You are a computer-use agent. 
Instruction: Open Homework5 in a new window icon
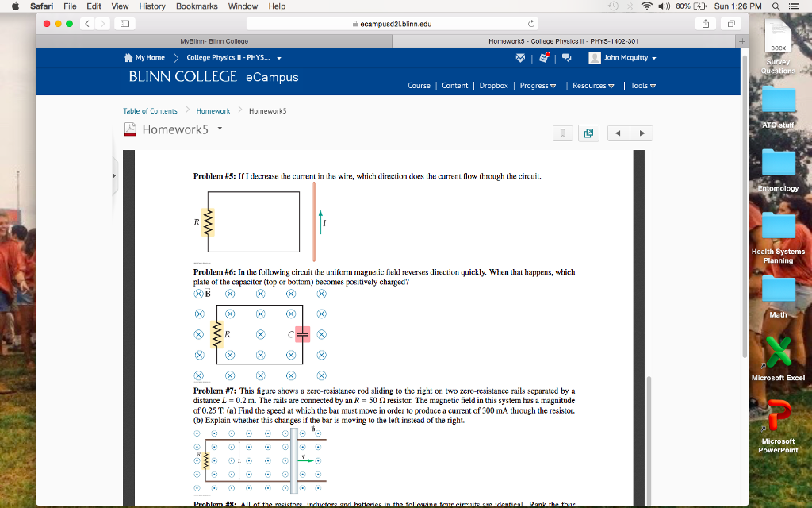[589, 133]
